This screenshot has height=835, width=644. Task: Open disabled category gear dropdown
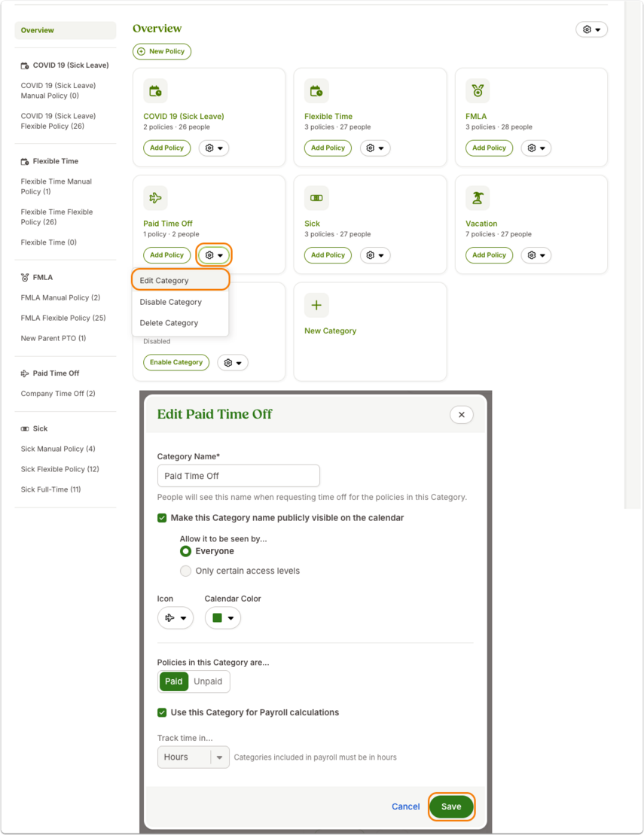click(233, 363)
